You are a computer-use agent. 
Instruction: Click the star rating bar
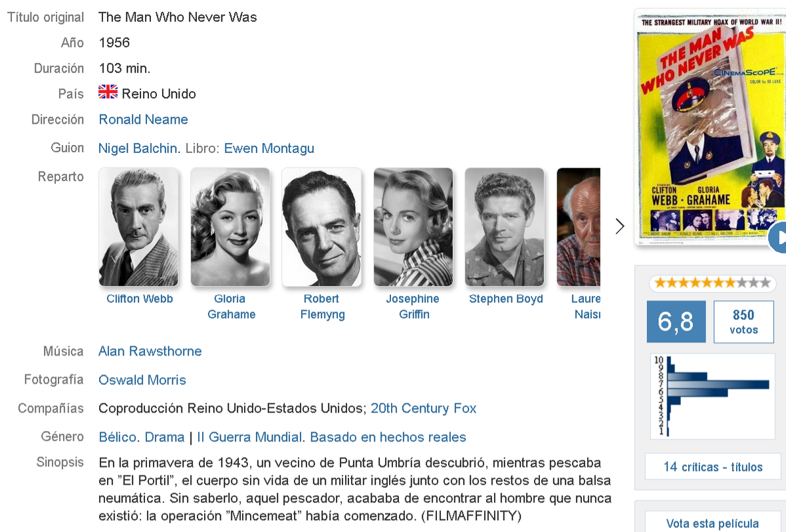[712, 283]
